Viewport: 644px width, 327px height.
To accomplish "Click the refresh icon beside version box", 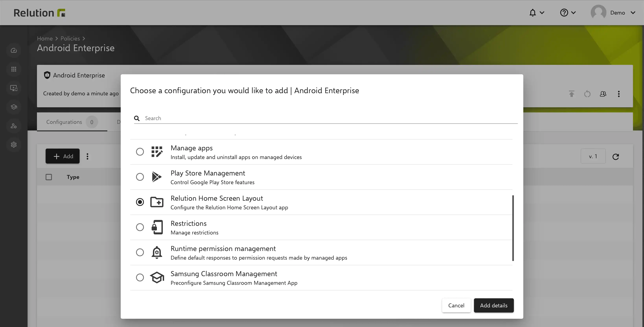I will point(615,156).
